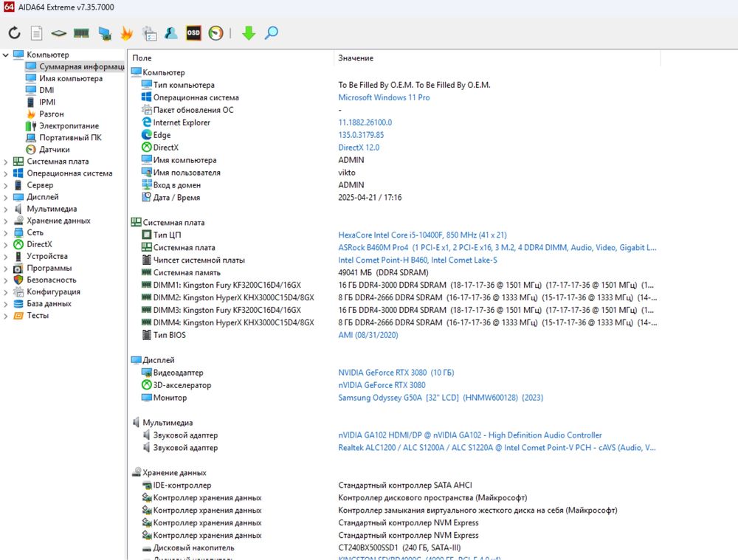
Task: Open the Intel Comet Point-H B460 chipset link
Action: click(418, 260)
